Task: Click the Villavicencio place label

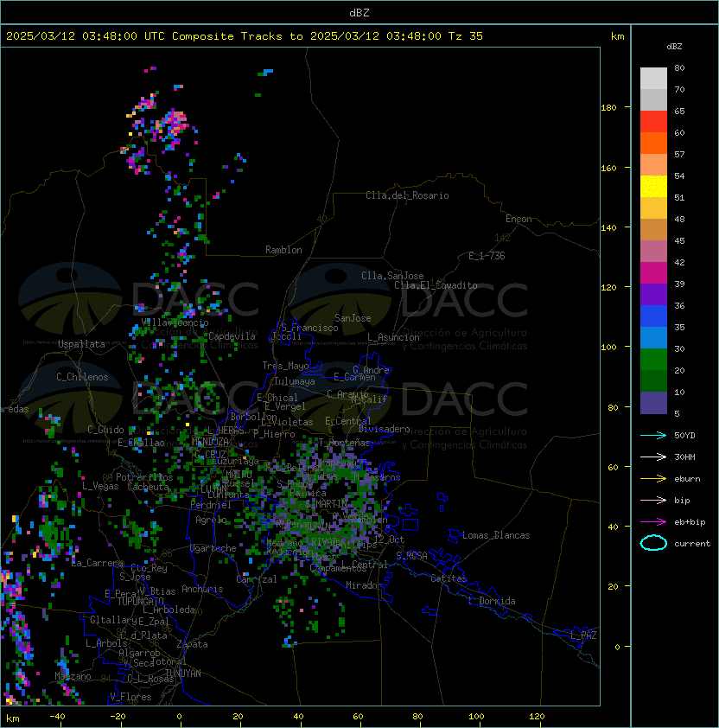Action: 175,322
